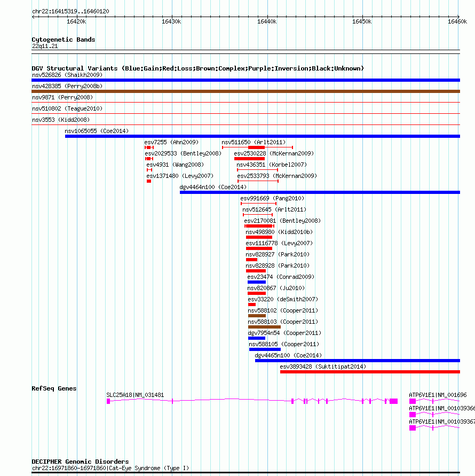Select the 22q11.21 band label

coord(45,46)
